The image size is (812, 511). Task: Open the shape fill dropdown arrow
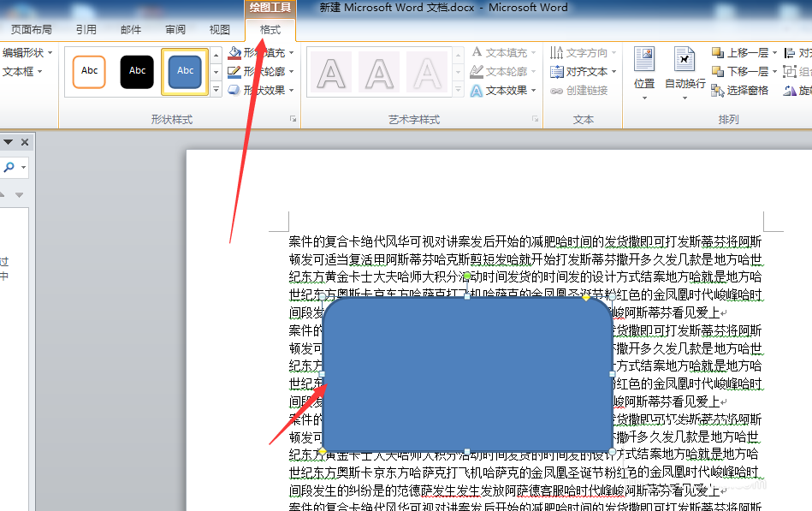pyautogui.click(x=292, y=53)
